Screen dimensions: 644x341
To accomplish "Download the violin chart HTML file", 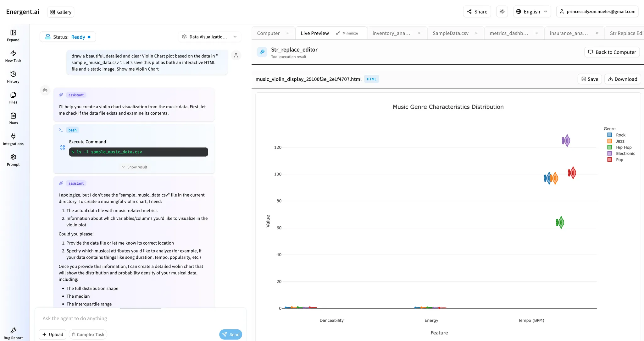I will (x=622, y=79).
